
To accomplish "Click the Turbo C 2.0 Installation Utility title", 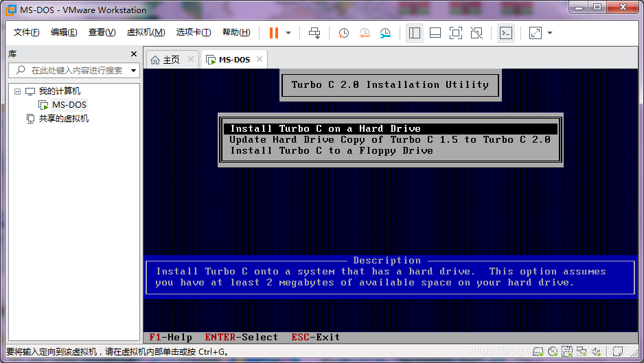I will [390, 84].
